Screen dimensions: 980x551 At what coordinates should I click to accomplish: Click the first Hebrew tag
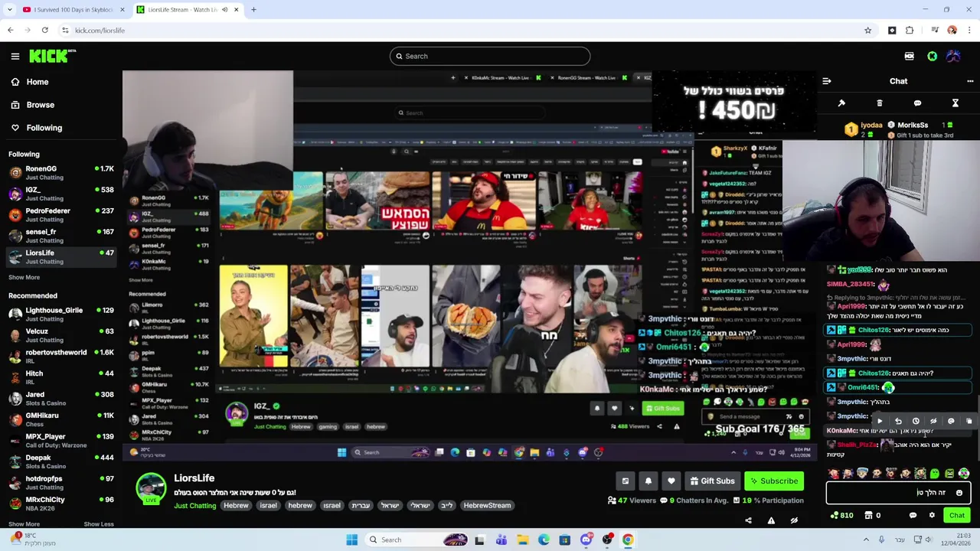coord(236,506)
